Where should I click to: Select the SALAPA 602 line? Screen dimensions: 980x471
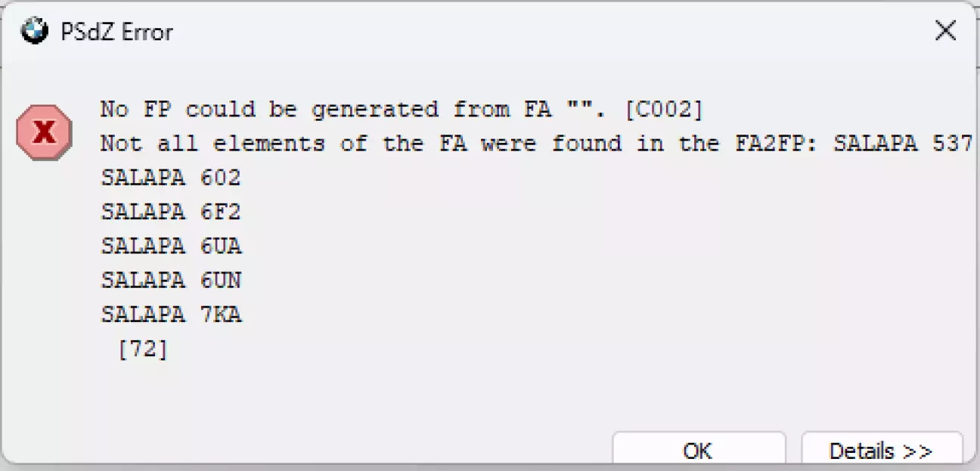[171, 178]
